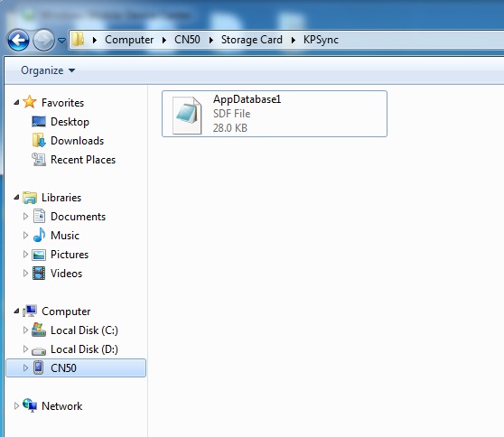Select CN50 in the address breadcrumb

(x=187, y=40)
